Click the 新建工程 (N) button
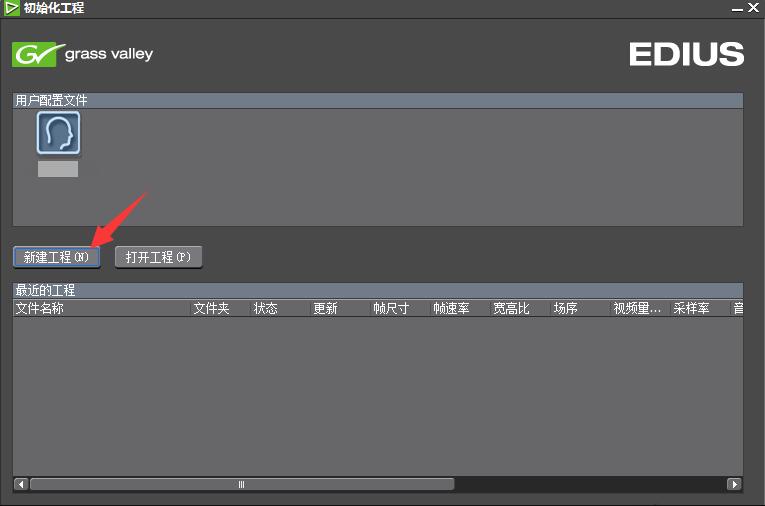This screenshot has height=506, width=765. pyautogui.click(x=57, y=257)
